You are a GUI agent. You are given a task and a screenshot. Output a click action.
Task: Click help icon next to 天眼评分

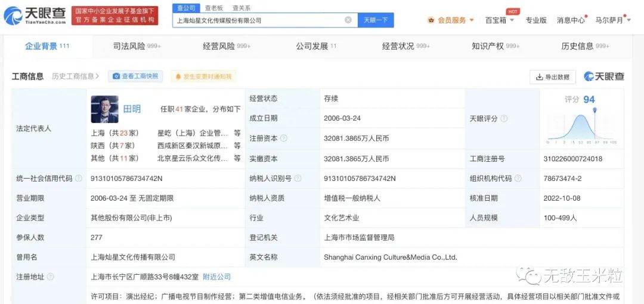coord(503,118)
